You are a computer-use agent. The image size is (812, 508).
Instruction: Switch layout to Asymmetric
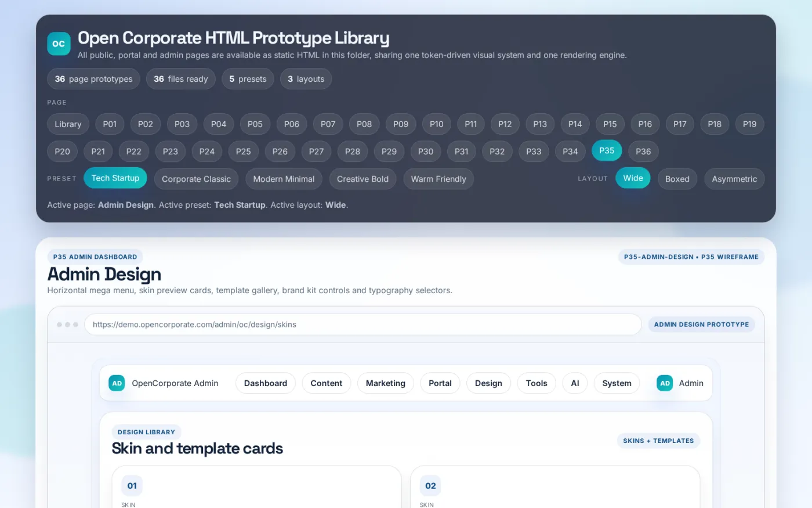(734, 179)
